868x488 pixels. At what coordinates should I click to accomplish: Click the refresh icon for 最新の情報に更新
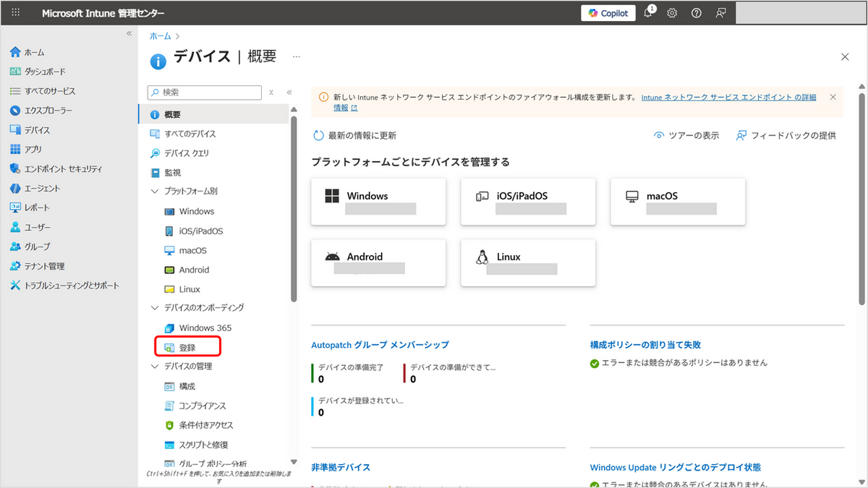[x=318, y=135]
